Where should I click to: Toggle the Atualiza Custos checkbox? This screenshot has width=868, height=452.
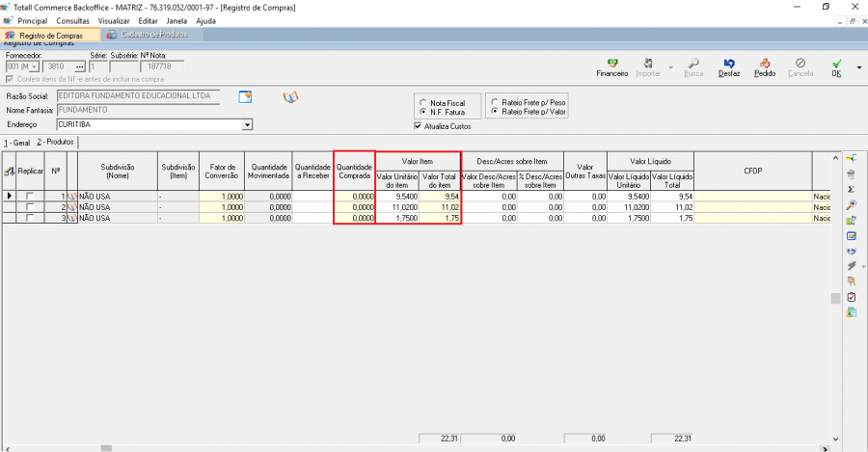tap(418, 126)
